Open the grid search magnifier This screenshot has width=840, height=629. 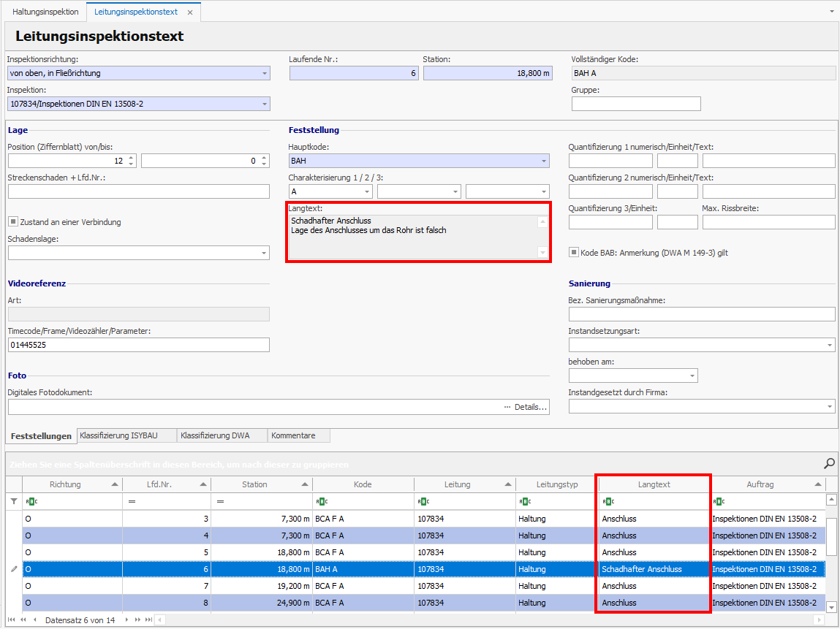tap(829, 463)
